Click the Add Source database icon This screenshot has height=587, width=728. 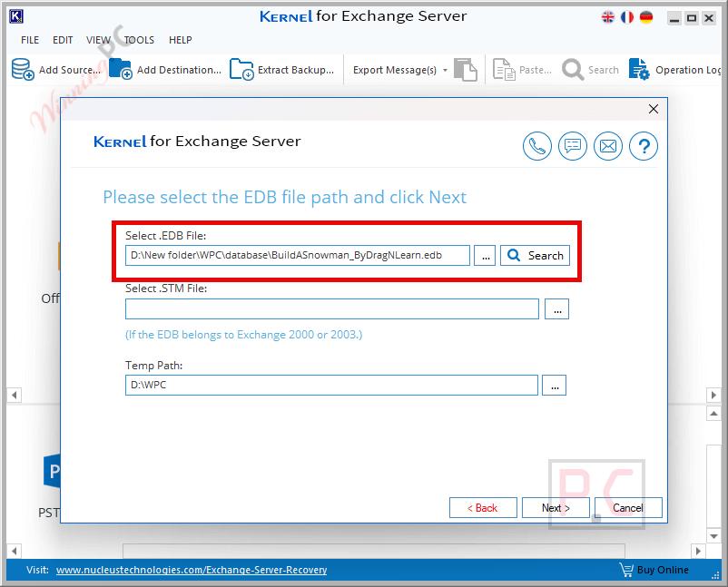23,69
